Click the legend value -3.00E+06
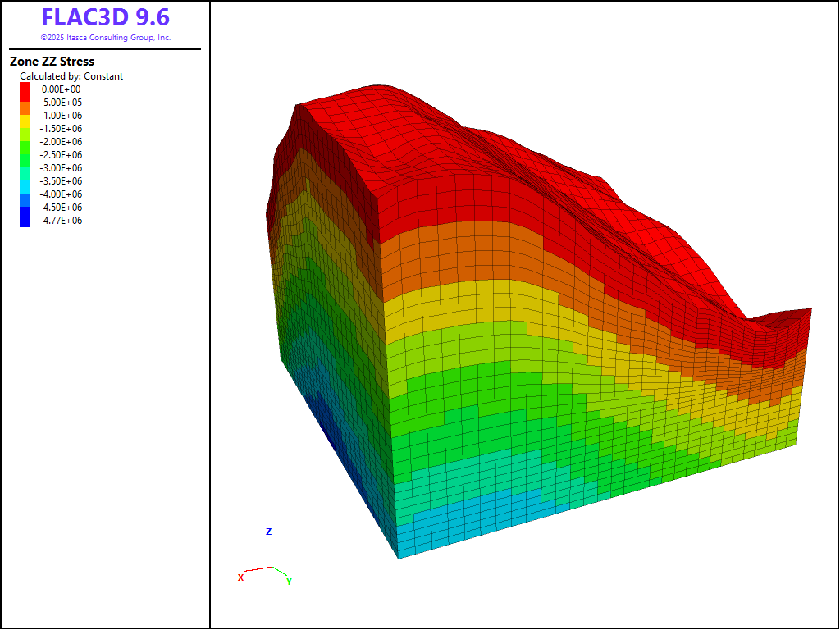 [x=62, y=168]
